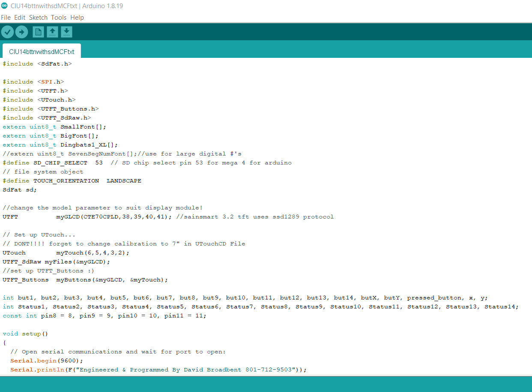This screenshot has width=532, height=392.
Task: Click the Upload (right arrow) button
Action: point(21,32)
